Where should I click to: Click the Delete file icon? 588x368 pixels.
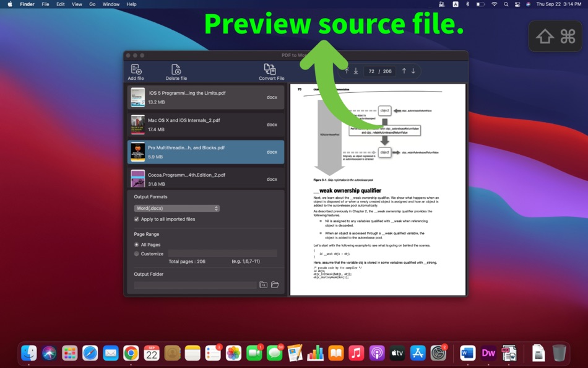[x=176, y=69]
